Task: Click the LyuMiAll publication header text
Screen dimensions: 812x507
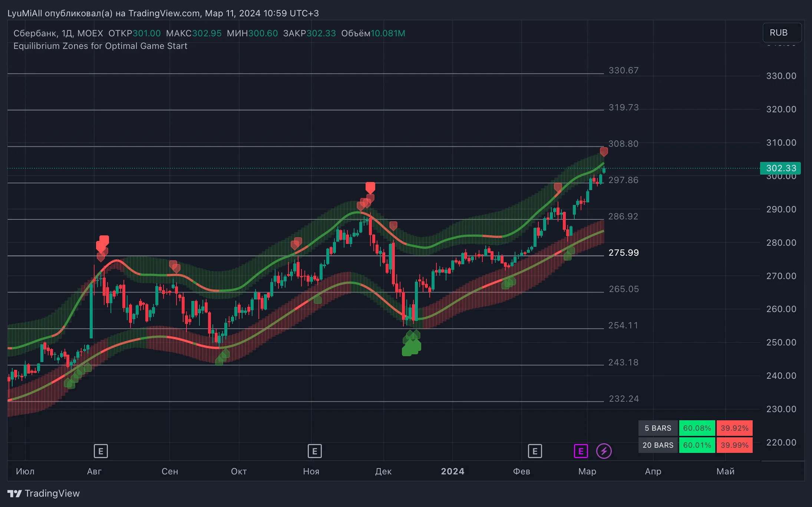Action: [163, 13]
